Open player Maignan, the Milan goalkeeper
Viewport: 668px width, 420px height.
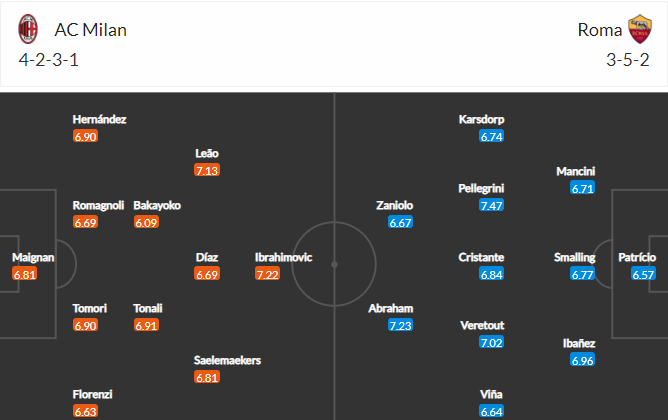point(33,258)
